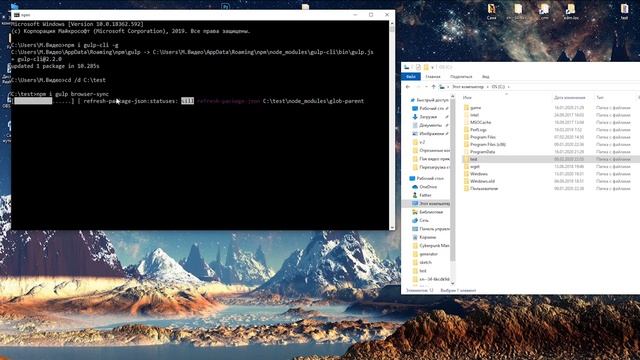Open the 'Intel' folder in Explorer

click(474, 115)
